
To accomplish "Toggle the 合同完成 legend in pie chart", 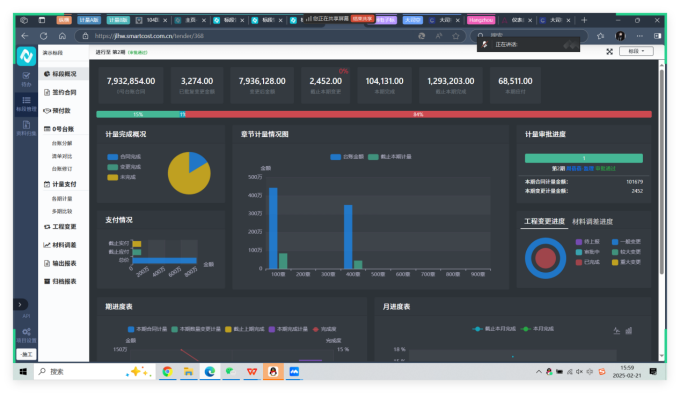I will [124, 157].
